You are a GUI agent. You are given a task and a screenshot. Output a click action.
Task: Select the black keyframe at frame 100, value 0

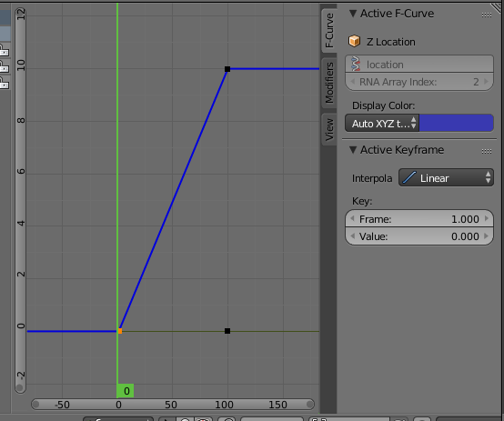[x=227, y=331]
